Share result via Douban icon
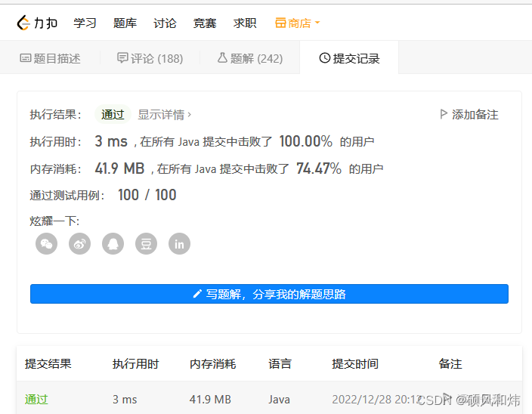Image resolution: width=532 pixels, height=414 pixels. coord(147,243)
